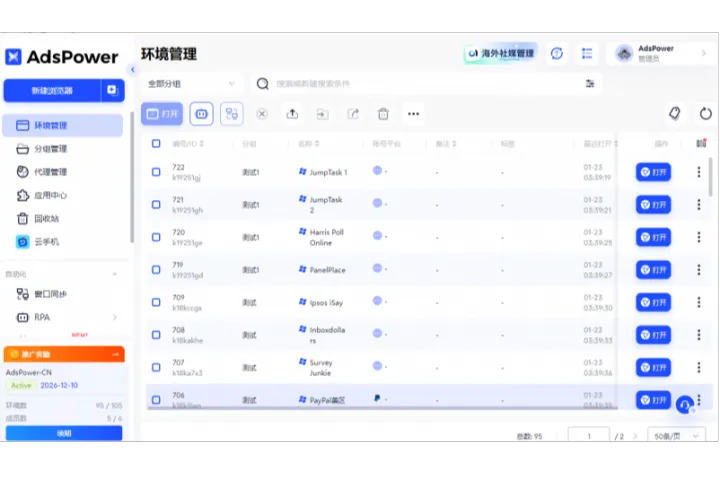Viewport: 720px width, 480px height.
Task: Toggle the select-all checkbox in the header
Action: (156, 144)
